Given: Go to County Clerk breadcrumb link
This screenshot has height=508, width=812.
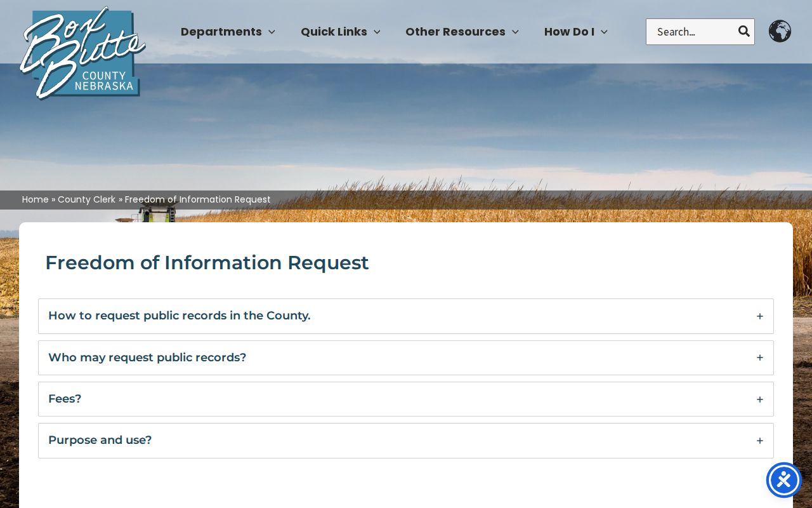Looking at the screenshot, I should coord(86,199).
